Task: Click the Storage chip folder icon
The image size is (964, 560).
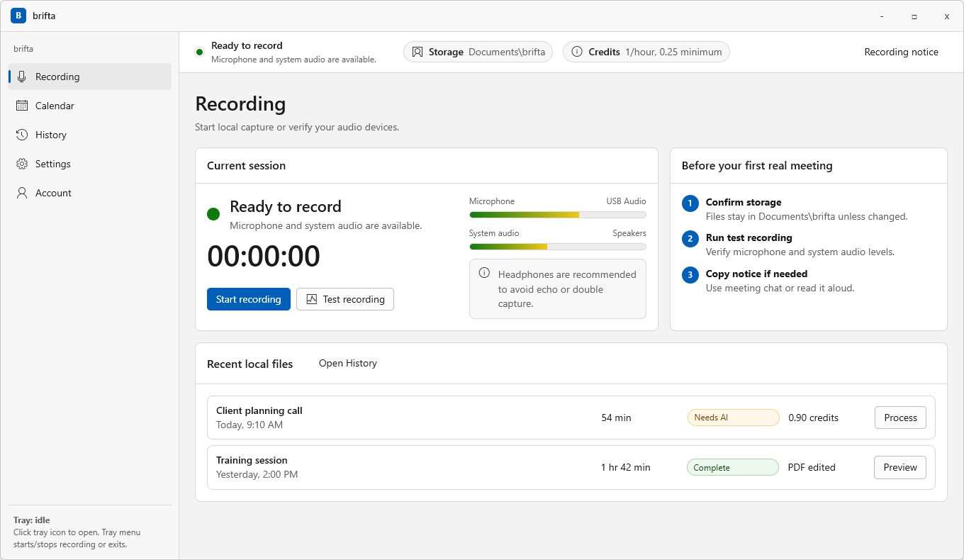Action: 417,52
